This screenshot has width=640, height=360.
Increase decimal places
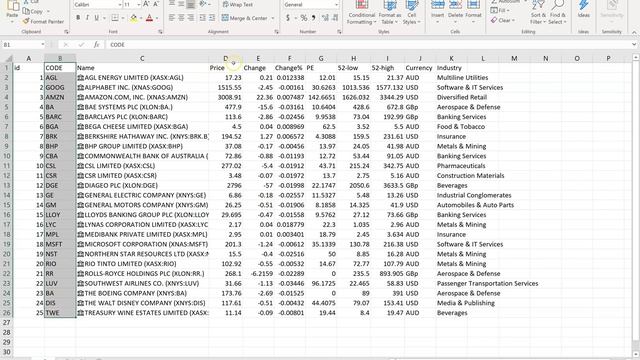(x=325, y=18)
